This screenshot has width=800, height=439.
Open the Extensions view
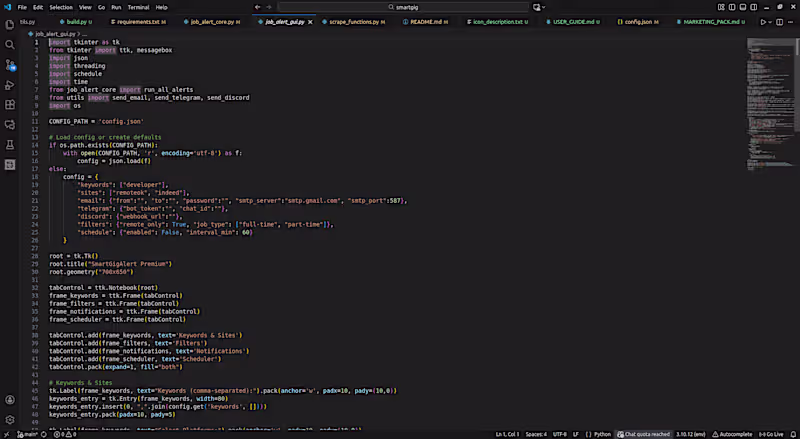[x=10, y=105]
